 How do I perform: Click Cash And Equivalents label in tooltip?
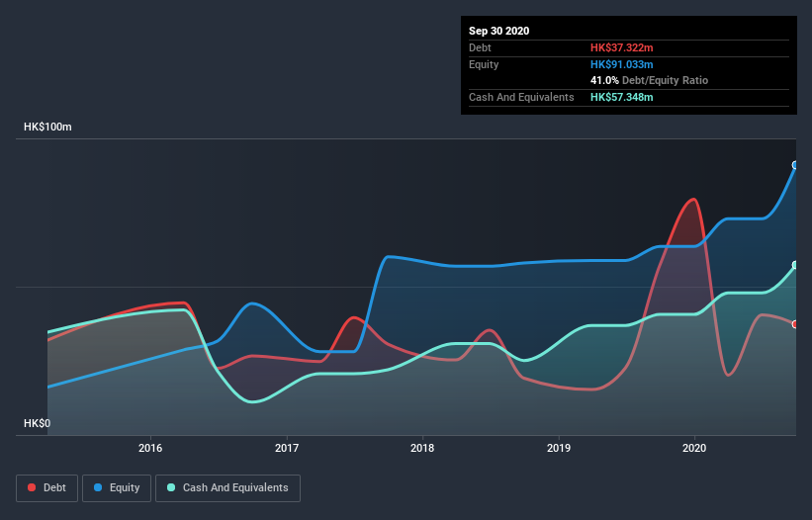(x=521, y=97)
